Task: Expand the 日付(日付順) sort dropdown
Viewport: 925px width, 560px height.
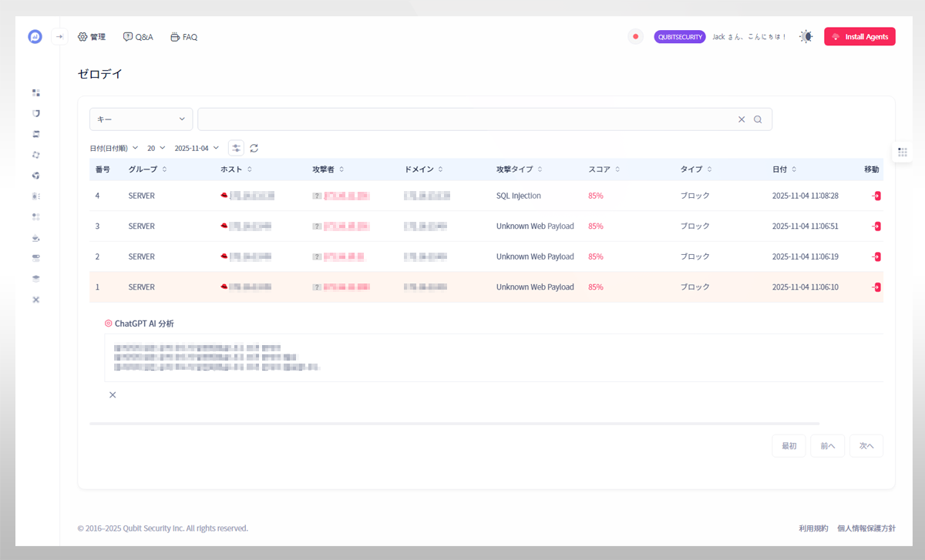Action: [113, 148]
